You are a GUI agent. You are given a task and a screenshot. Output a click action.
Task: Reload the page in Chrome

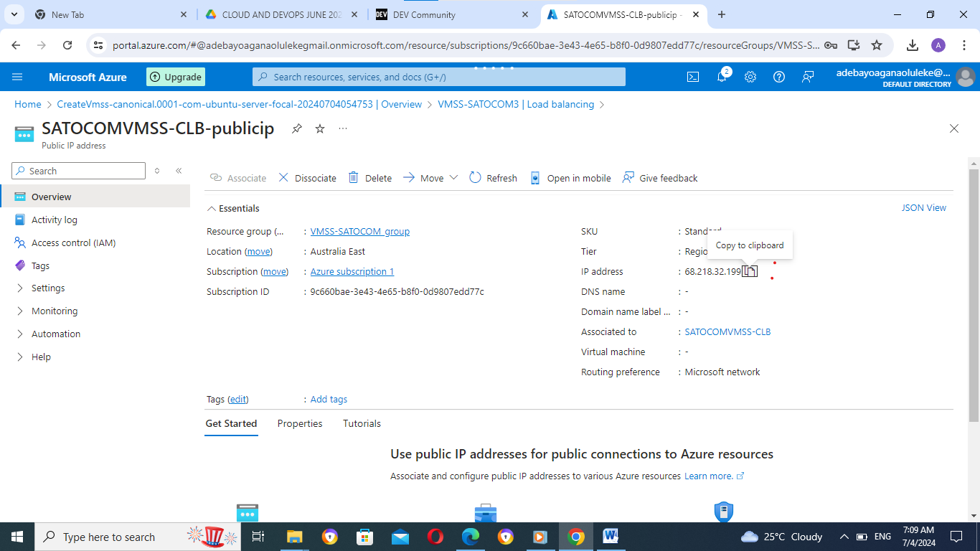(x=67, y=45)
